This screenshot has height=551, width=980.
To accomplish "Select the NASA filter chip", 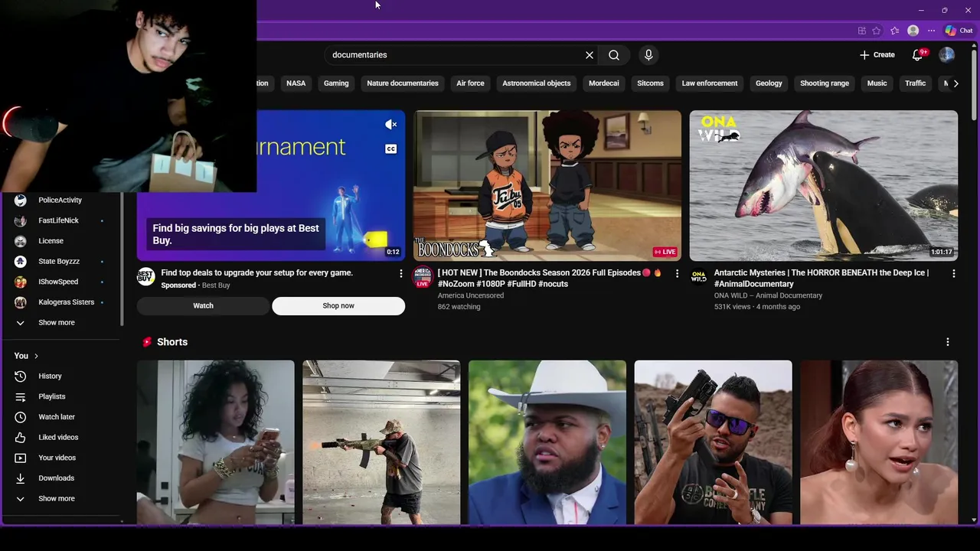I will click(296, 83).
